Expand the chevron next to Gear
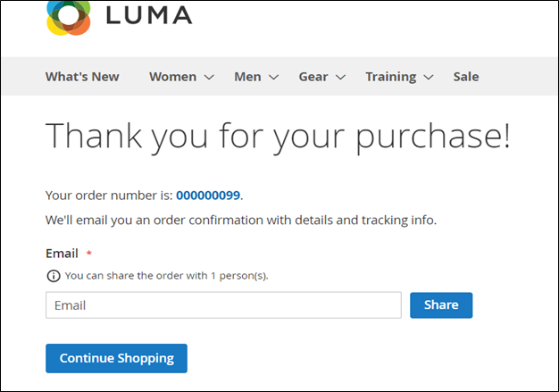This screenshot has width=559, height=392. 340,78
